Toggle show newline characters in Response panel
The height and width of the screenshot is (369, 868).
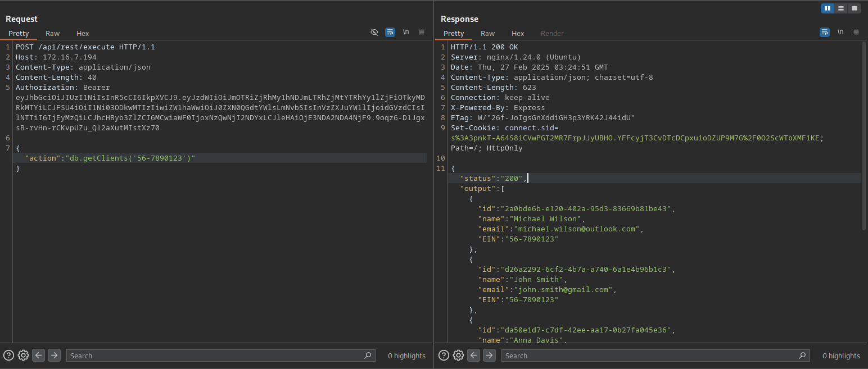pos(840,33)
